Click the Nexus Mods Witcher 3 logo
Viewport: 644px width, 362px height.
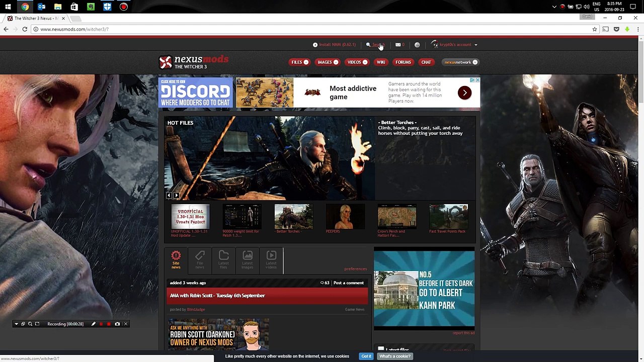tap(194, 62)
